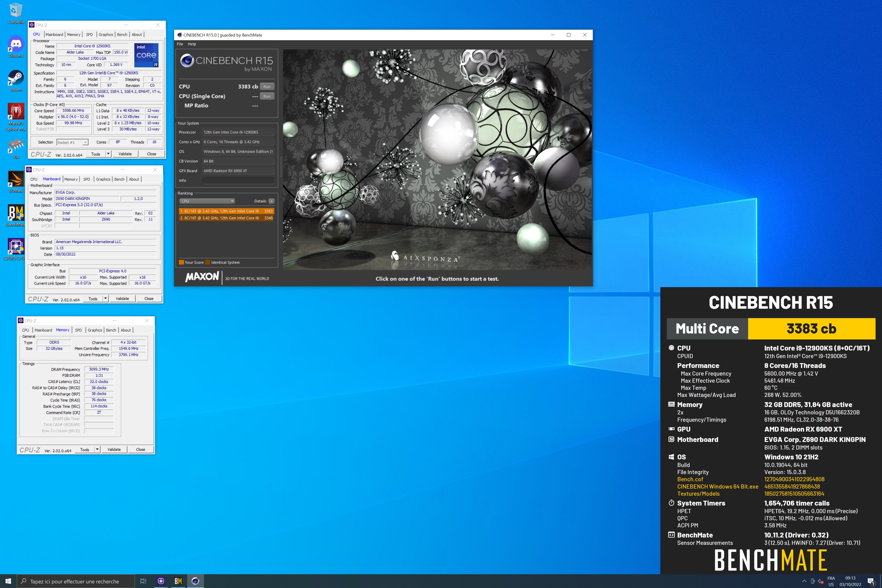Show hidden system tray icons

click(804, 581)
